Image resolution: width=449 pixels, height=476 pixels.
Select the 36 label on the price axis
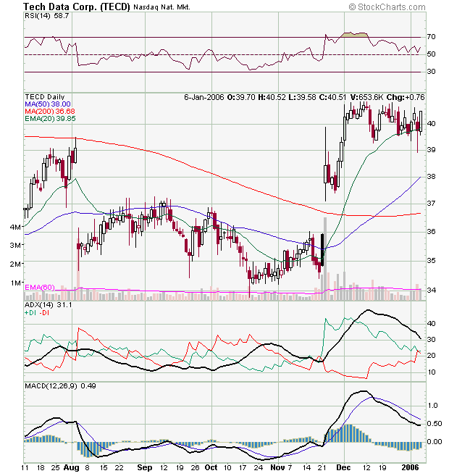coord(431,232)
